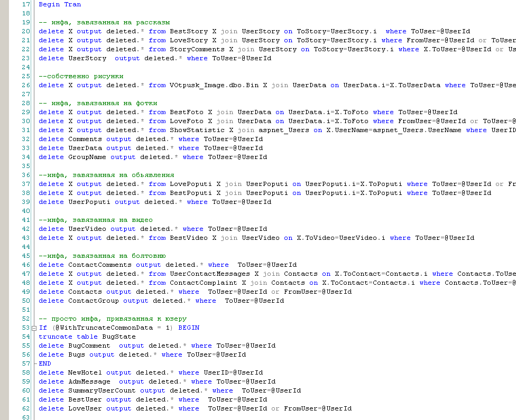Click the comment 'инфа, завязанная на болтовню'

coord(106,256)
